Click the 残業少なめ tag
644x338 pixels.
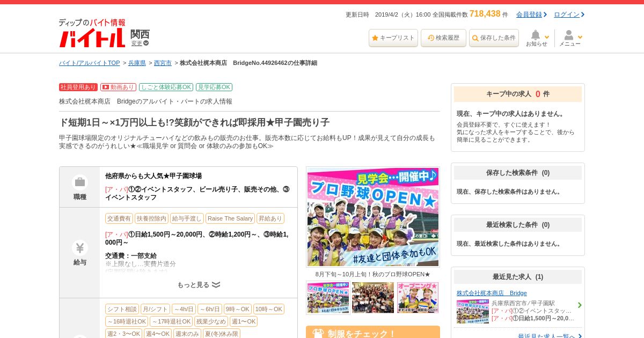click(x=211, y=321)
